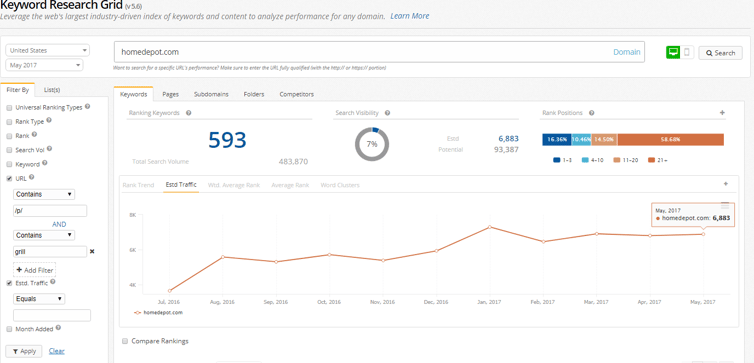This screenshot has width=754, height=363.
Task: Switch to the Pages tab
Action: pyautogui.click(x=170, y=94)
